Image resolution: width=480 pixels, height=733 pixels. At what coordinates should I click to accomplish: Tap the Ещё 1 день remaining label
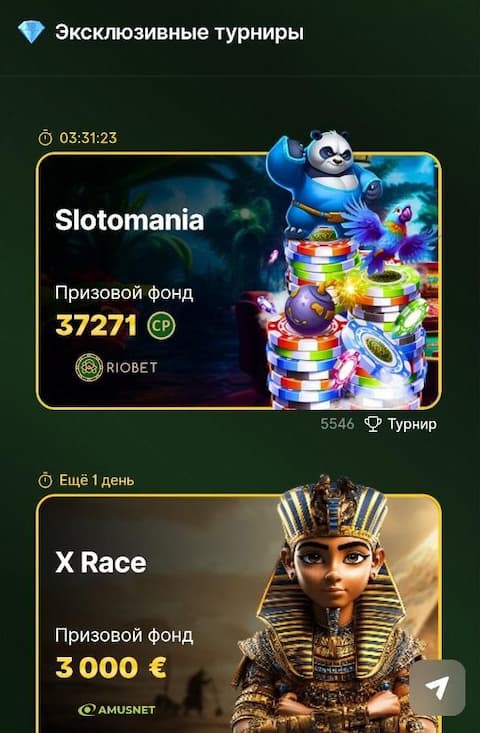pos(97,481)
